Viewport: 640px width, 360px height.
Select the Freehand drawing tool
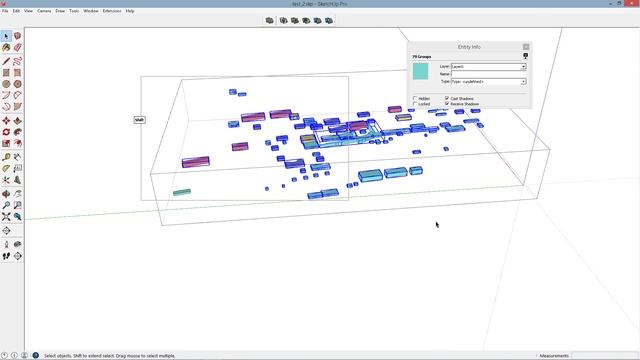[18, 61]
